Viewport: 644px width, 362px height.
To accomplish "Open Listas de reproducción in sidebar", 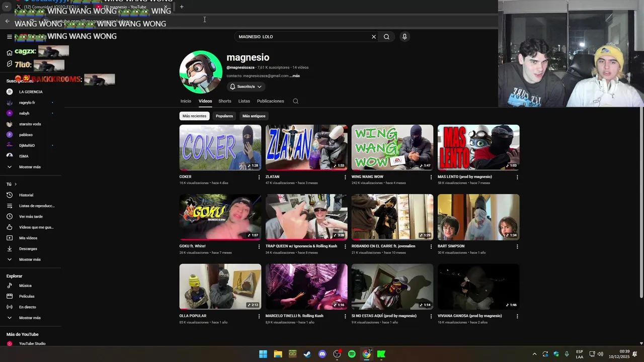I will coord(31,206).
